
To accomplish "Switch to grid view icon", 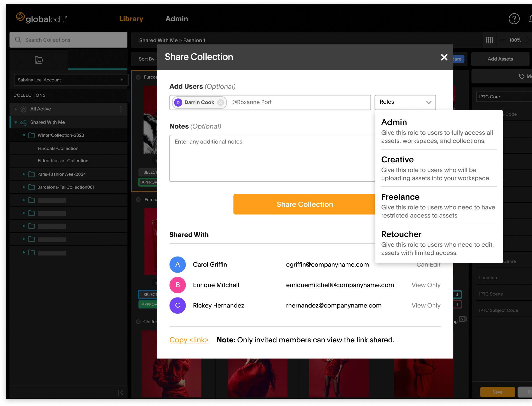I will tap(489, 40).
